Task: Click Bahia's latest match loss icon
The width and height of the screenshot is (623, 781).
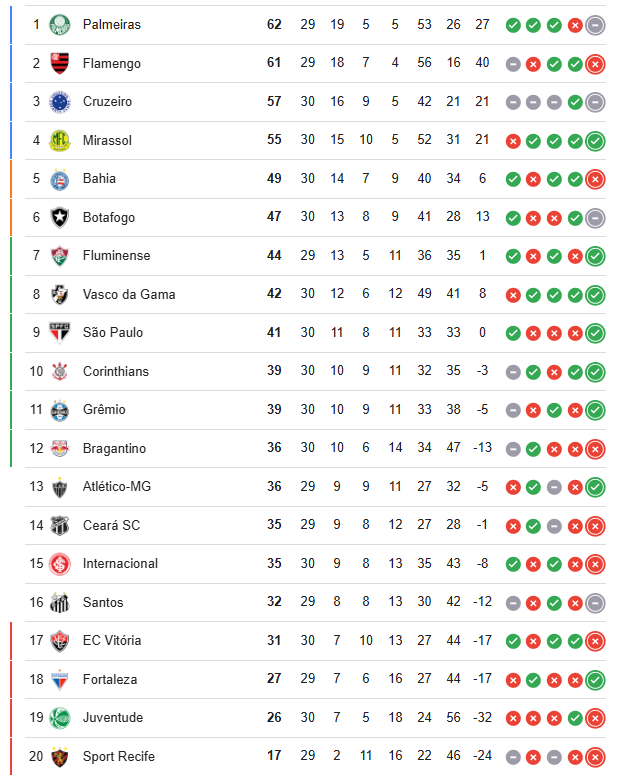Action: (x=595, y=179)
